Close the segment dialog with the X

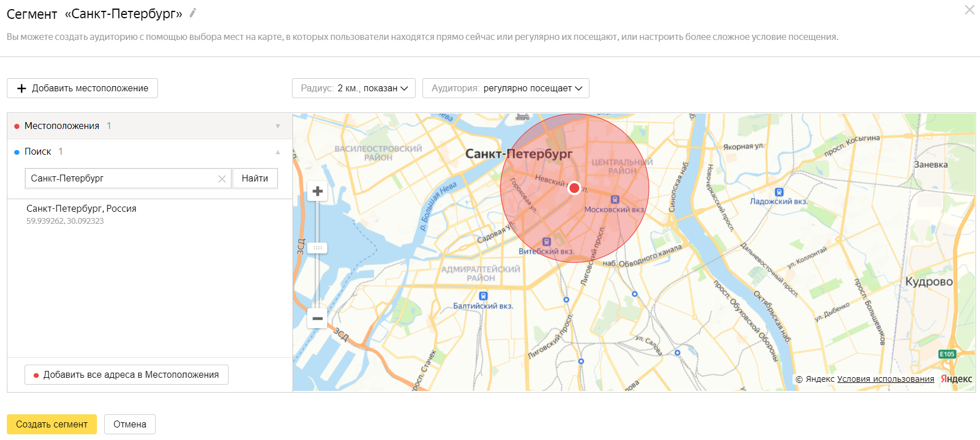[x=969, y=10]
